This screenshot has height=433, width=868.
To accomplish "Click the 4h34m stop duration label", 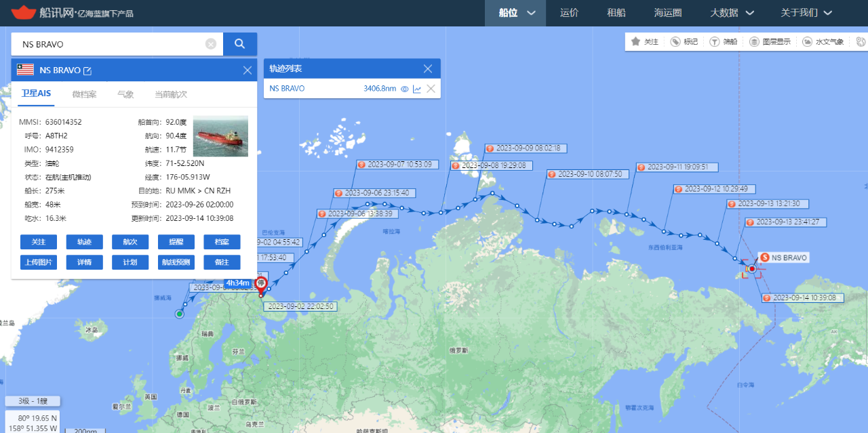I will coord(238,283).
